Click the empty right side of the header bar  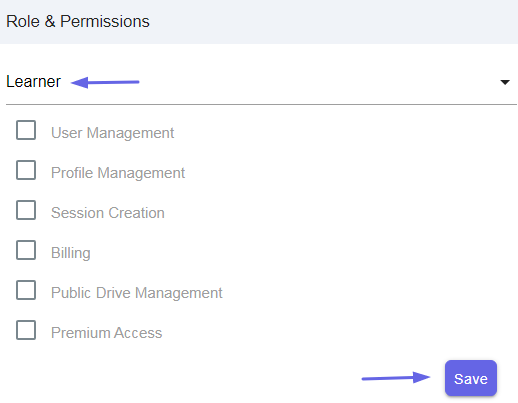[333, 22]
